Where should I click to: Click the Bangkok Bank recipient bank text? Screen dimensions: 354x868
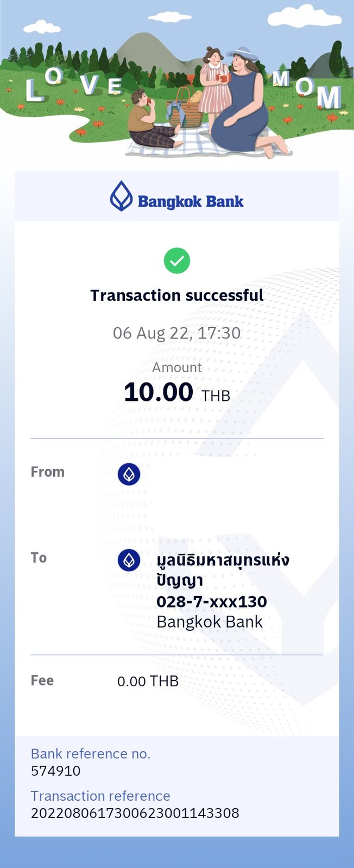pos(210,622)
